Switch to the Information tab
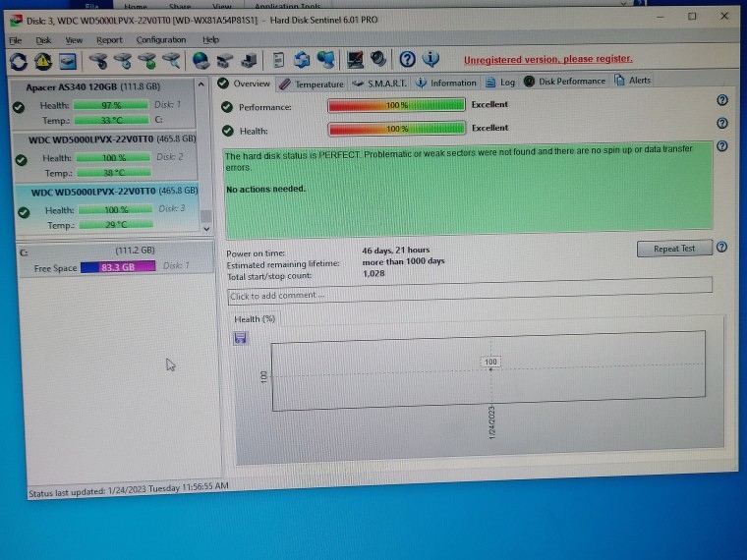The image size is (747, 560). 446,83
